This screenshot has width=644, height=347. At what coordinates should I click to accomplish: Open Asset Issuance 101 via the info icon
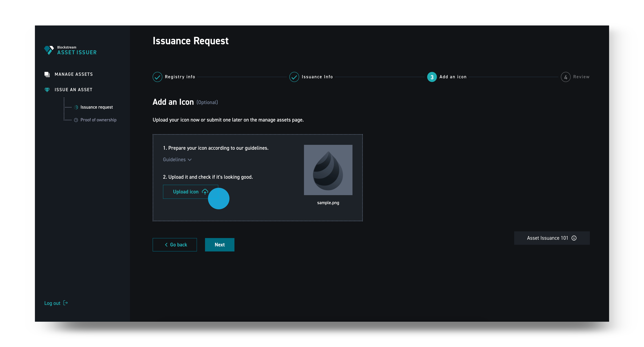[574, 238]
